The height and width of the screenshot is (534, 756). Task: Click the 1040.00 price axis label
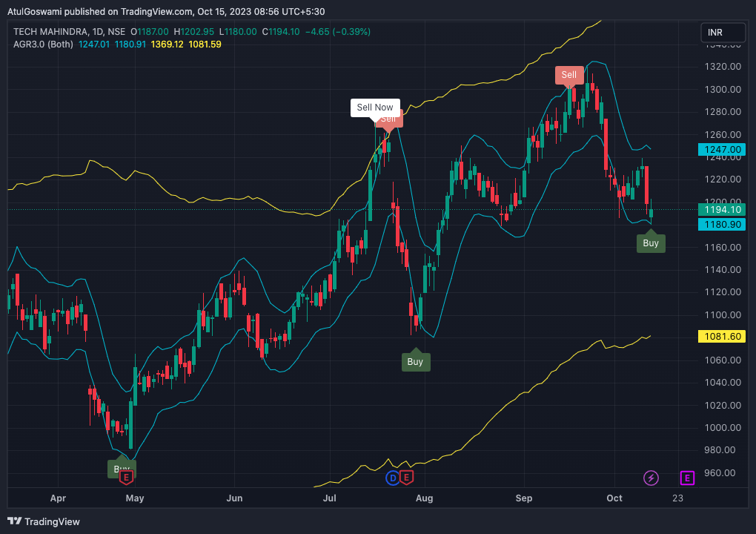tap(723, 383)
